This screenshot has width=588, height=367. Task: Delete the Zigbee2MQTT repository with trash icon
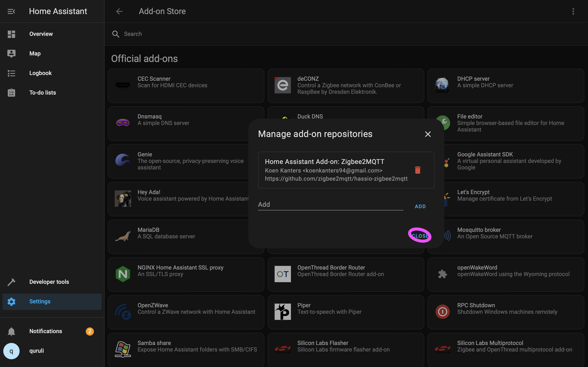point(418,170)
